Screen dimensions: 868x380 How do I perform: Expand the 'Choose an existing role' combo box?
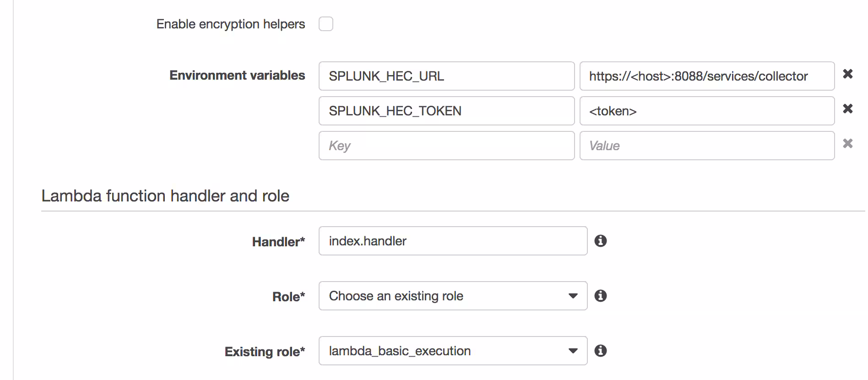452,296
